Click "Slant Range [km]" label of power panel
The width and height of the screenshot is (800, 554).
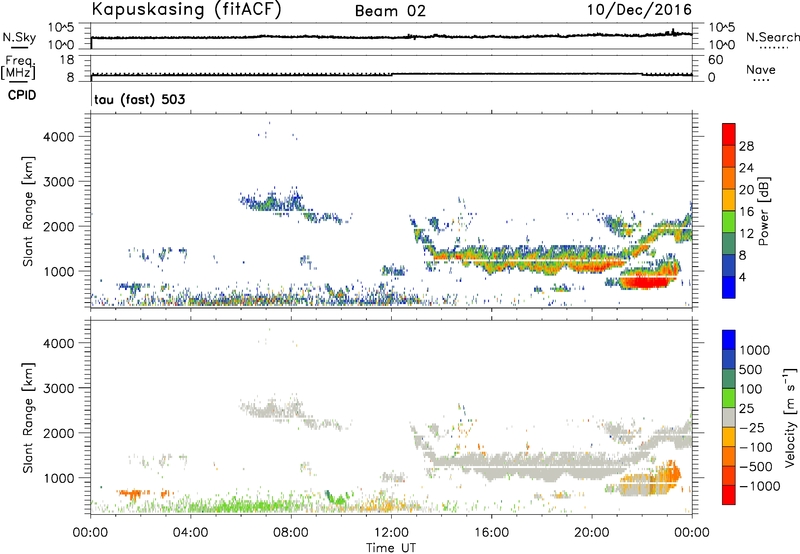pos(28,211)
